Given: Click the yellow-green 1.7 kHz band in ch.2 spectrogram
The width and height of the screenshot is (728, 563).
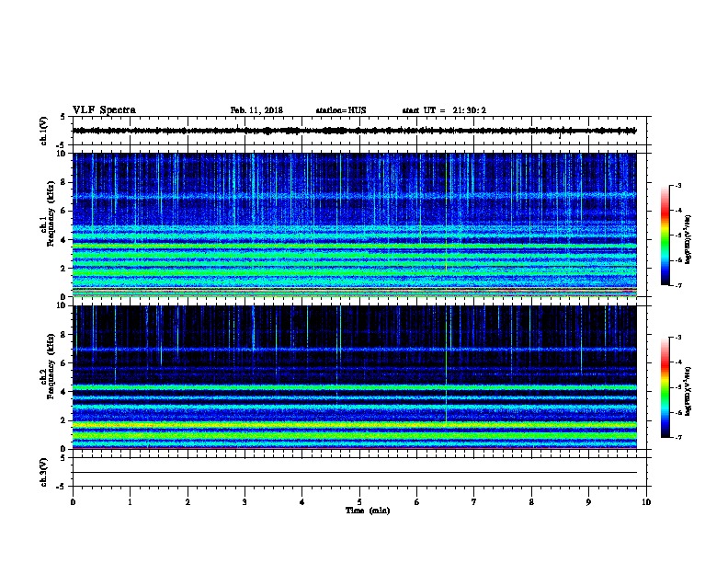Looking at the screenshot, I should (354, 425).
